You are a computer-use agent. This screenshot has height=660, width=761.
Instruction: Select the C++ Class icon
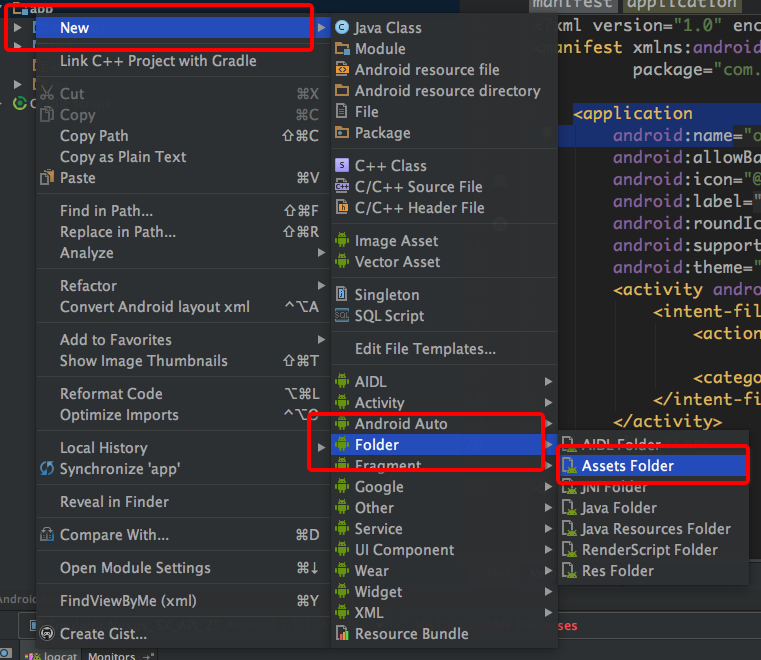click(x=342, y=166)
